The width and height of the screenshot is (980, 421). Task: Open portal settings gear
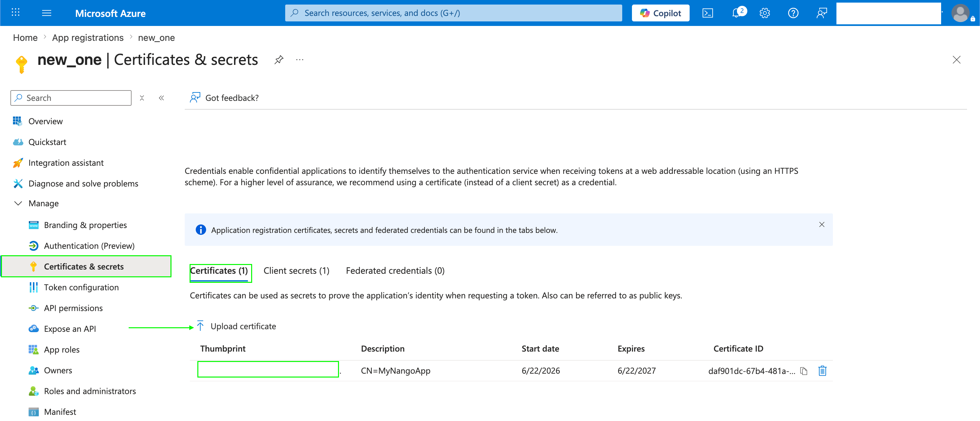pos(765,13)
